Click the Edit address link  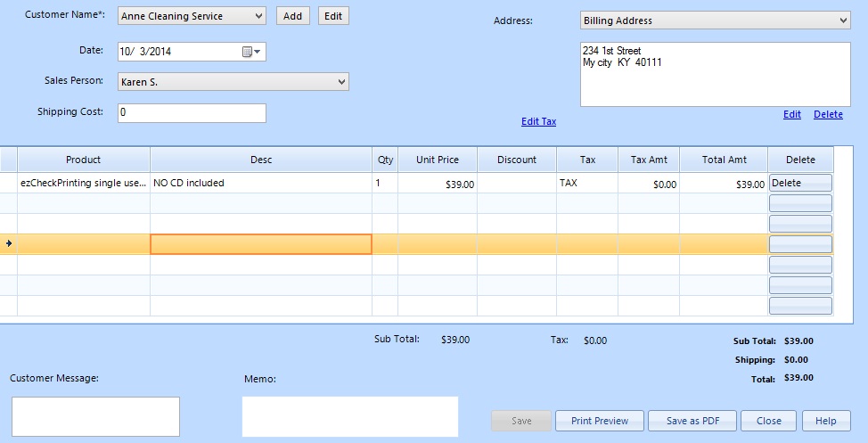tap(791, 114)
